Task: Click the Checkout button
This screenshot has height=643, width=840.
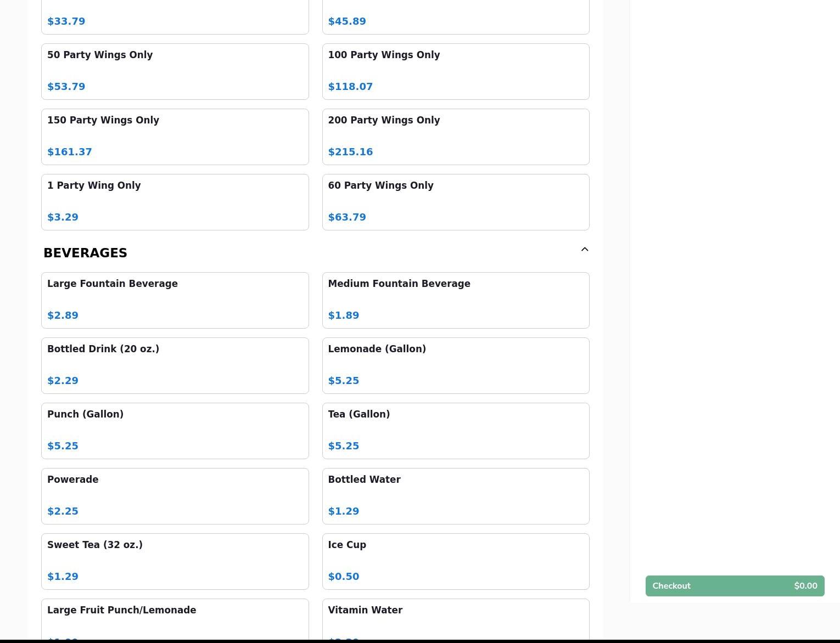Action: (734, 585)
